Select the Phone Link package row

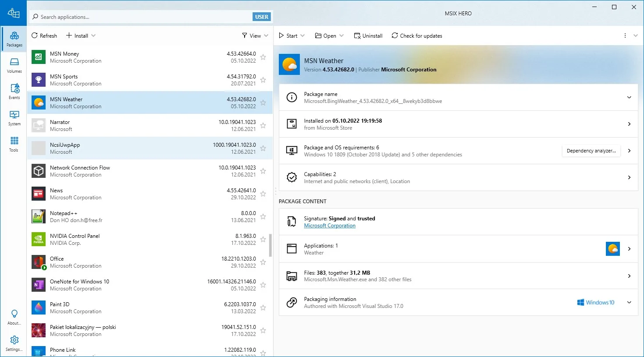pos(150,350)
